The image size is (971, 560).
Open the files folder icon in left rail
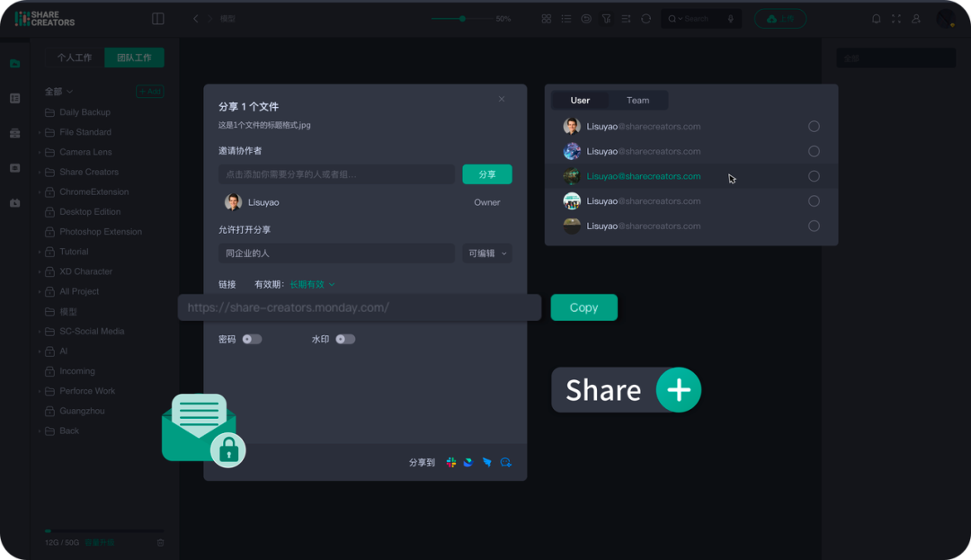[15, 63]
